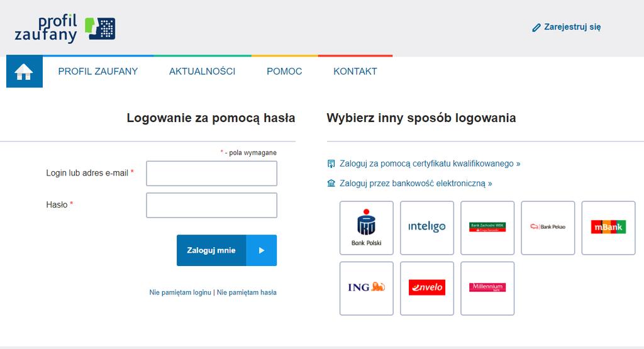Click Nie pamiętam hasła link
The width and height of the screenshot is (644, 349).
coord(247,292)
